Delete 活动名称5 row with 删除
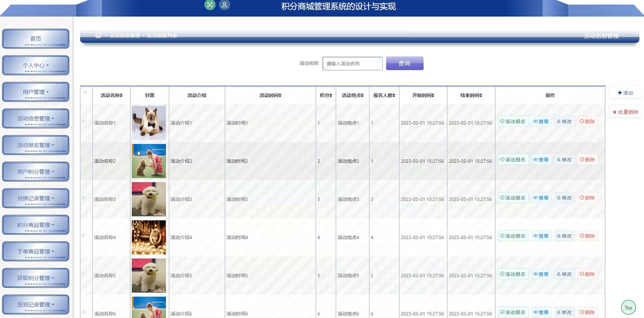The height and width of the screenshot is (318, 644). 587,274
